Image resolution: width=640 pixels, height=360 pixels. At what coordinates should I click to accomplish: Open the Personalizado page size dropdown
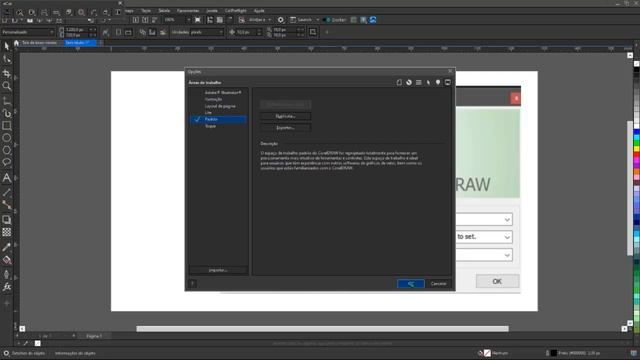pos(28,32)
